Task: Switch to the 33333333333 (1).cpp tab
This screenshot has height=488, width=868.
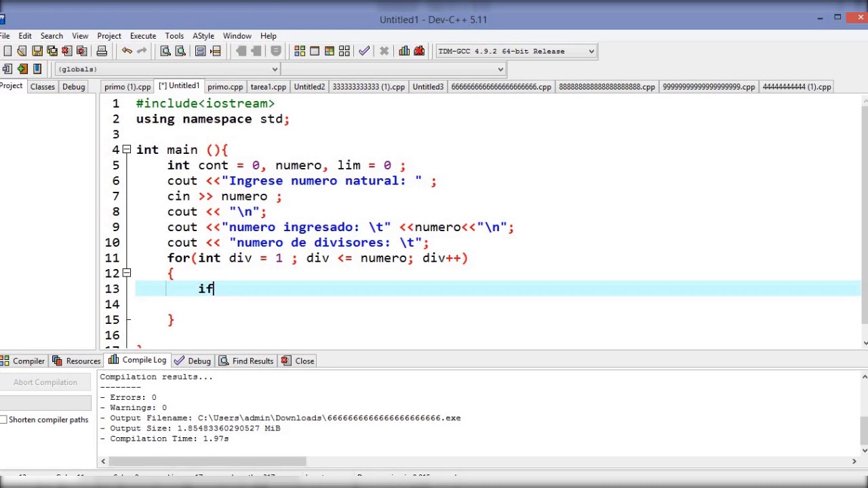Action: 369,87
